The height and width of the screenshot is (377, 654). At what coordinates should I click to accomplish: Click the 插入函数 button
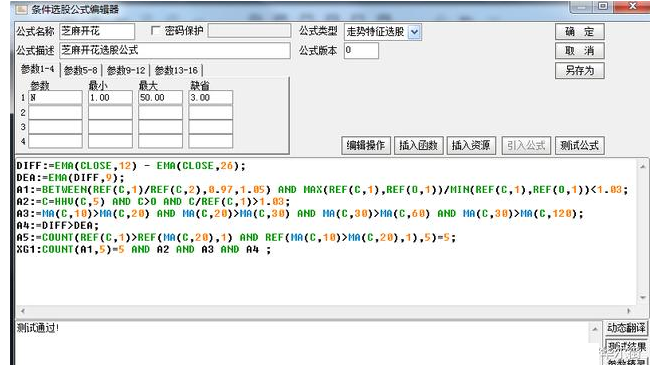[418, 146]
